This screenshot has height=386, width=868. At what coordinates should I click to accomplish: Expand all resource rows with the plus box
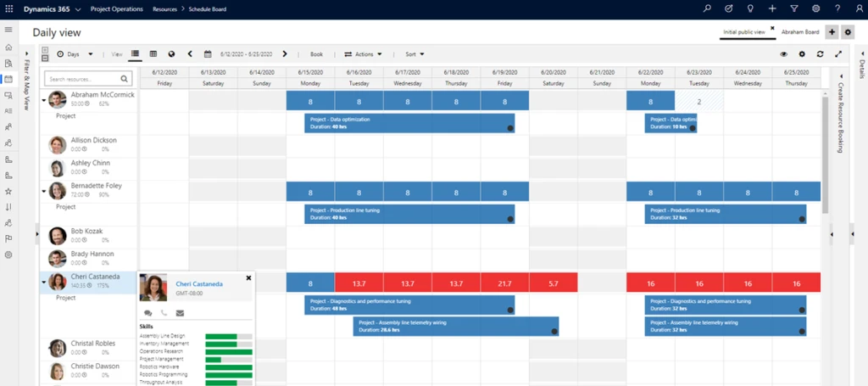click(45, 50)
